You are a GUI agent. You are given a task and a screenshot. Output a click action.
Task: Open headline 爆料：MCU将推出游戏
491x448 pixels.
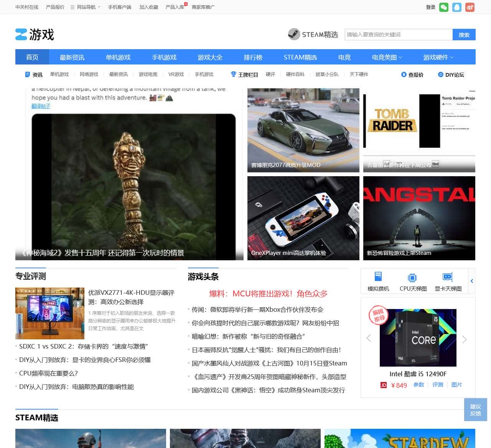(269, 294)
